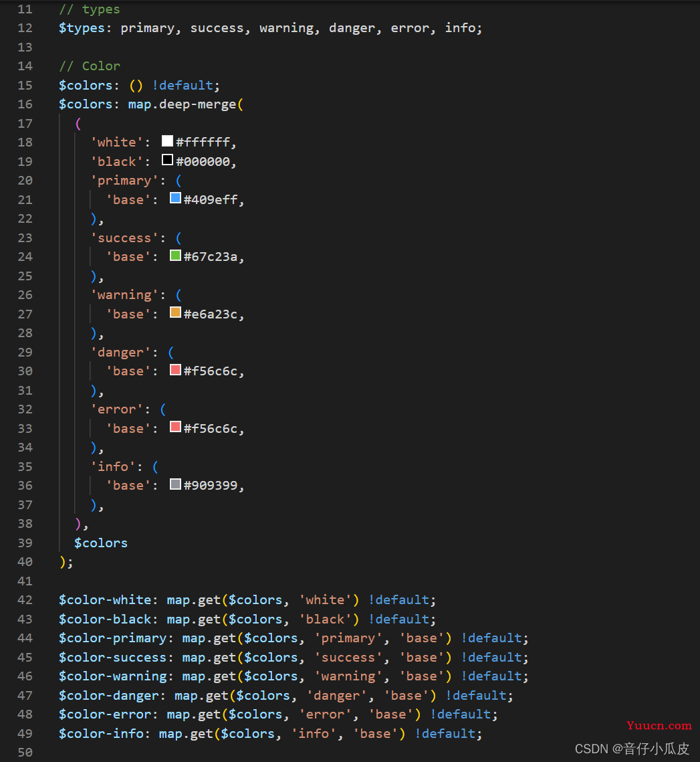Click the 'success' map key on line 23
Screen dimensions: 700x762
click(x=125, y=238)
